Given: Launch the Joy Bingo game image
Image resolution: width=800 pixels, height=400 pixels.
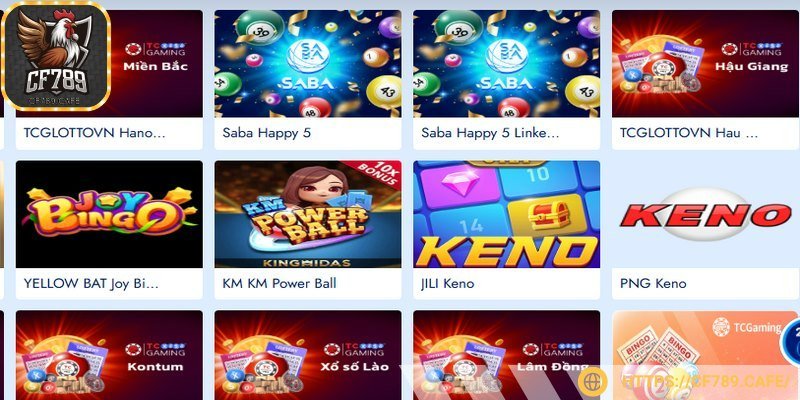Looking at the screenshot, I should tap(109, 214).
